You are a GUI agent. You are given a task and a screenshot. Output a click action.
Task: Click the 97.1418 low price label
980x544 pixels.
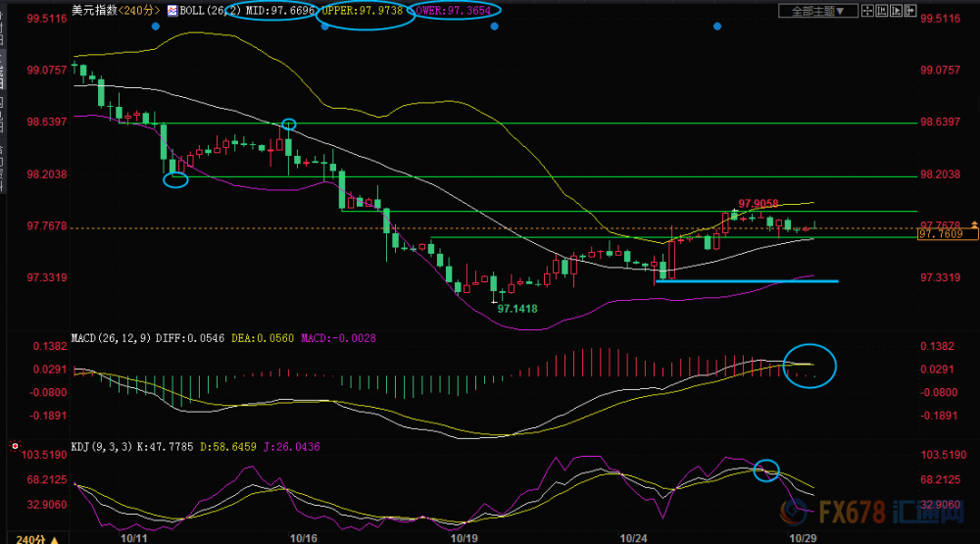517,309
